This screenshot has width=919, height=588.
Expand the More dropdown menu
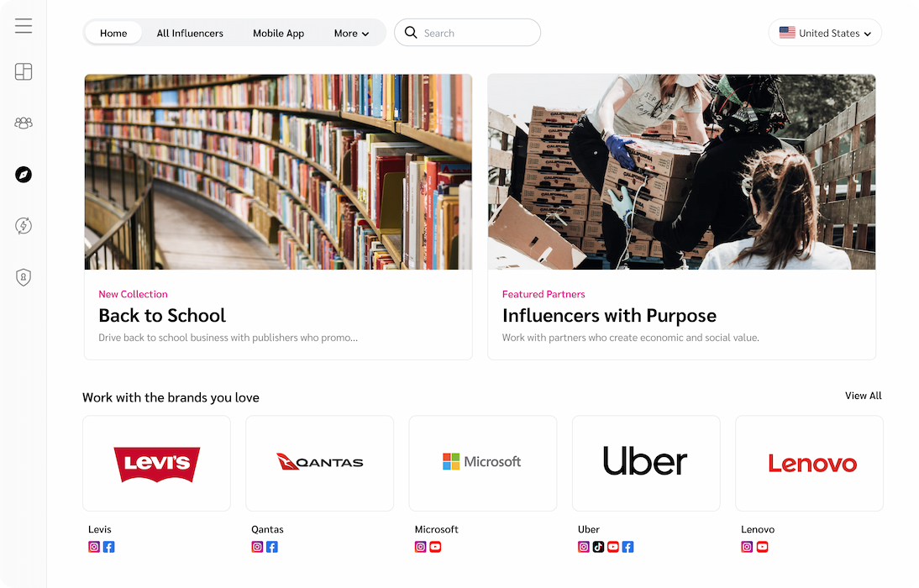(351, 34)
